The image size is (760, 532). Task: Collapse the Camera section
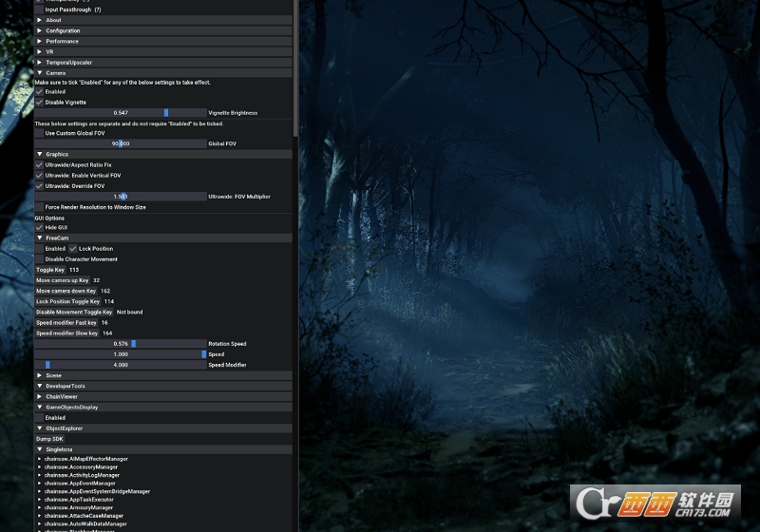coord(163,73)
